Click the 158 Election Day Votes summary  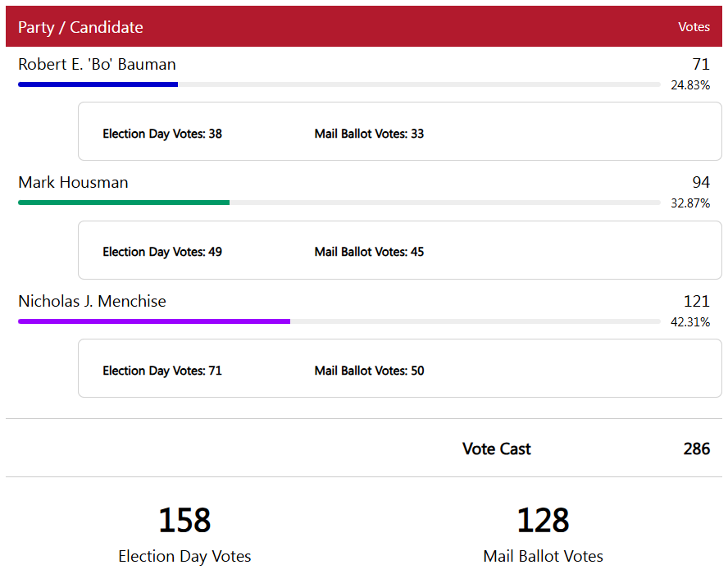pyautogui.click(x=184, y=521)
